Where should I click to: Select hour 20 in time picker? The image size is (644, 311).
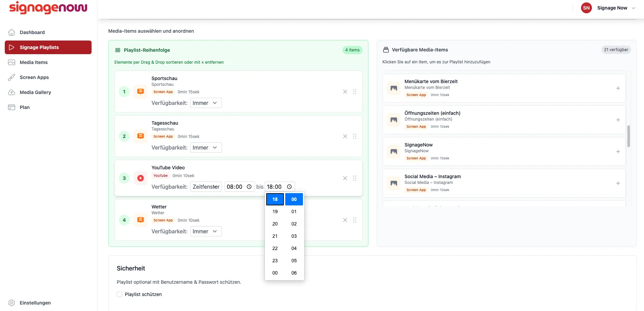275,224
